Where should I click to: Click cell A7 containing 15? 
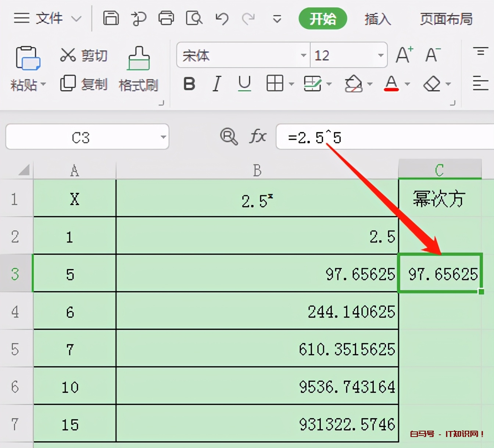pos(75,424)
